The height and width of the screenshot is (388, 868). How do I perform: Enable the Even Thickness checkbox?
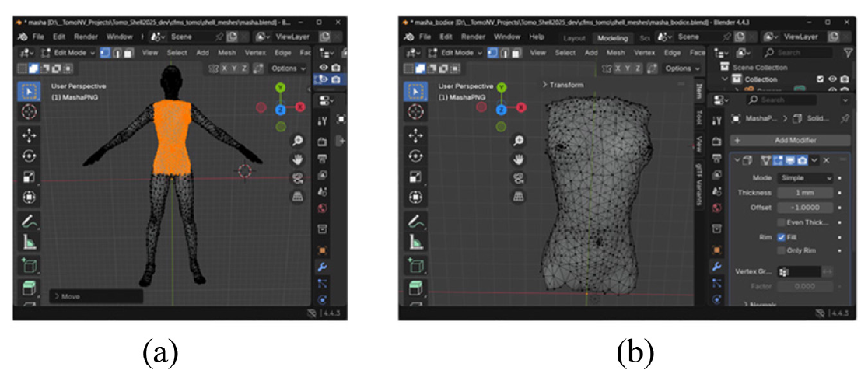coord(781,222)
